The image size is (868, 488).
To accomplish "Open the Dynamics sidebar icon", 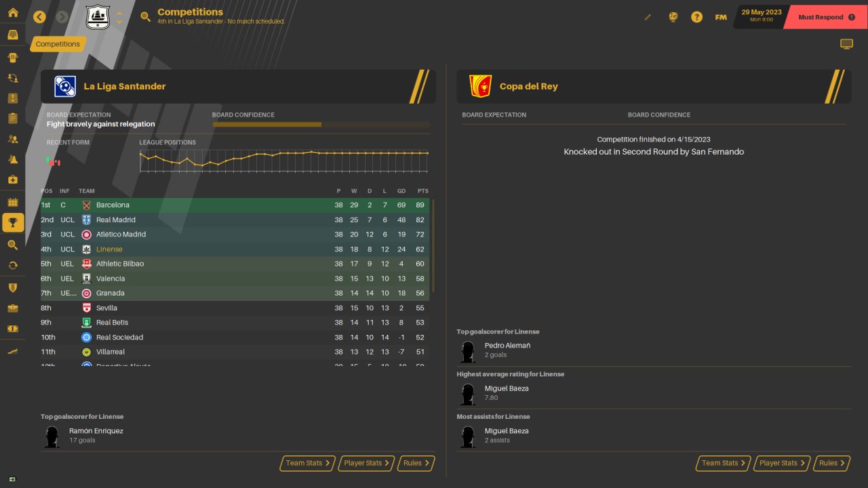I will coord(12,78).
